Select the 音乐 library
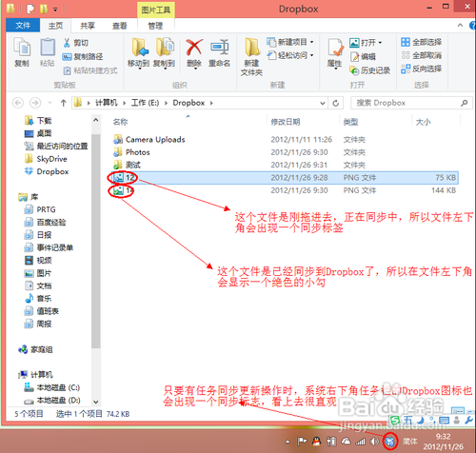The image size is (476, 453). [38, 298]
